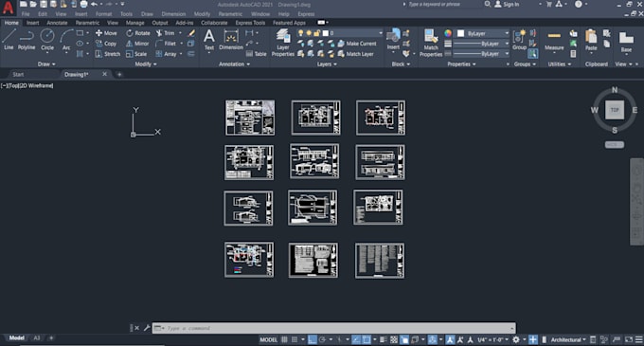Click Sign In
The height and width of the screenshot is (346, 644).
click(x=507, y=4)
